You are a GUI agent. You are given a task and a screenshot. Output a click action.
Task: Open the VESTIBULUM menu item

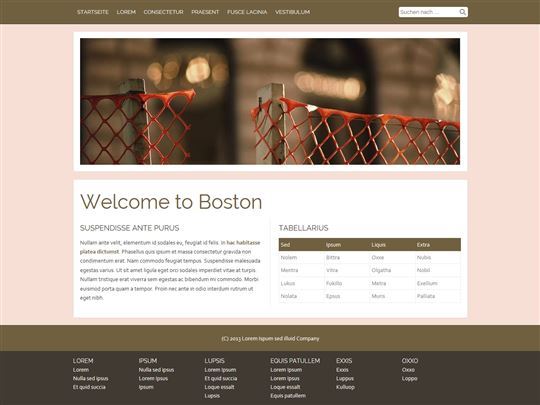pyautogui.click(x=292, y=12)
